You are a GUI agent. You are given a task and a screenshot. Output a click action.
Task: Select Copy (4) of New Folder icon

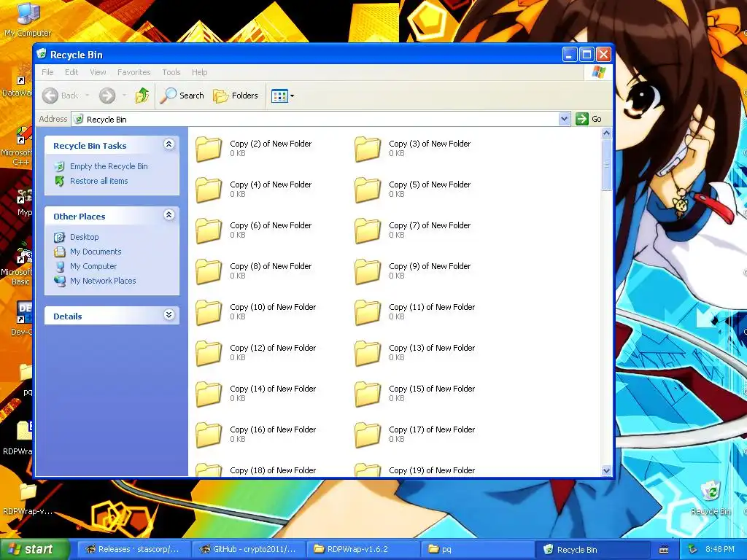click(x=209, y=190)
